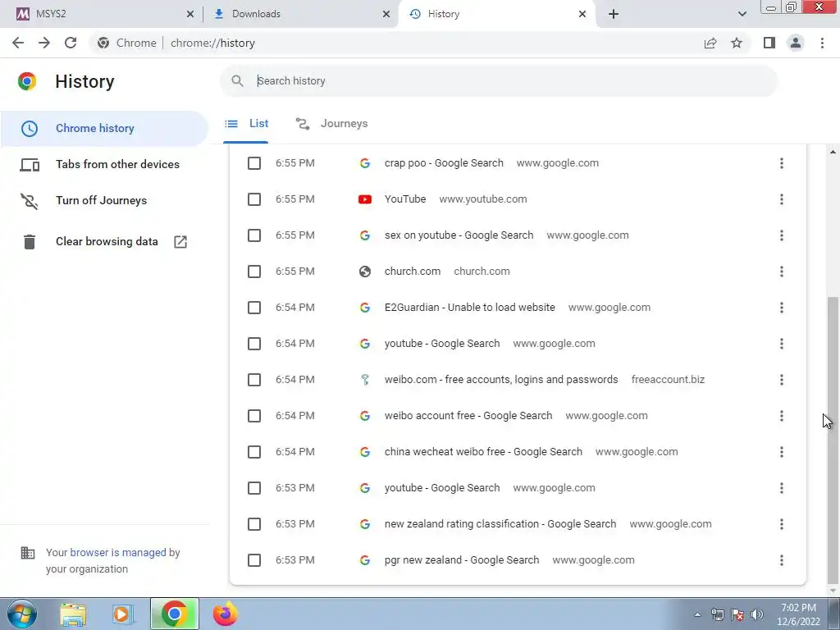Click the site info Chrome chip
840x630 pixels.
pos(127,43)
